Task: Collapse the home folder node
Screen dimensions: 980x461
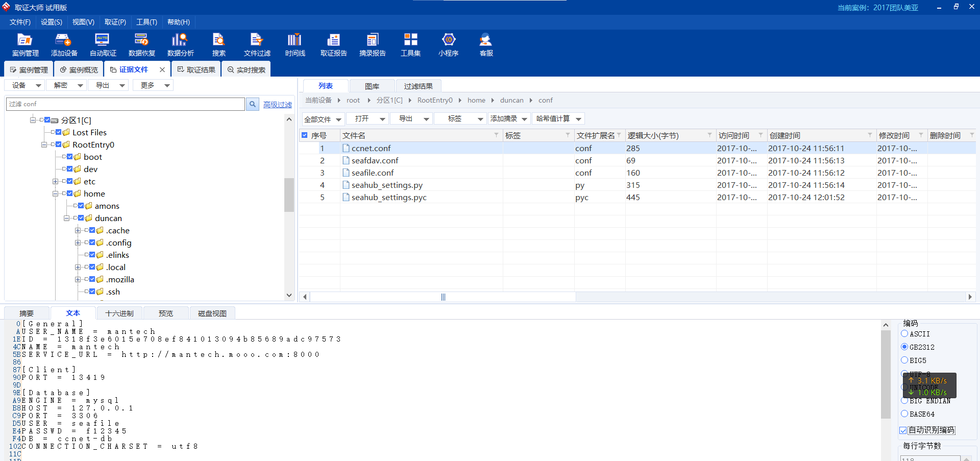Action: pos(56,193)
